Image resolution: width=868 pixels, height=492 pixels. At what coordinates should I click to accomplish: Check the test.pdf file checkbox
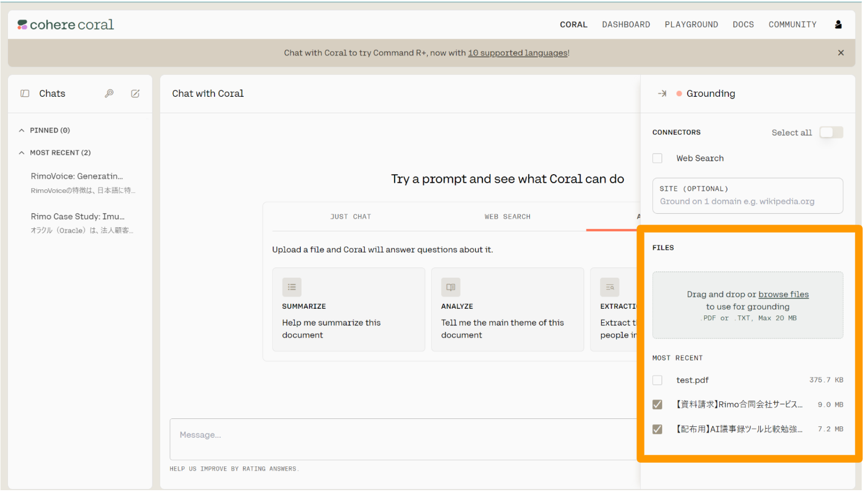pos(657,380)
